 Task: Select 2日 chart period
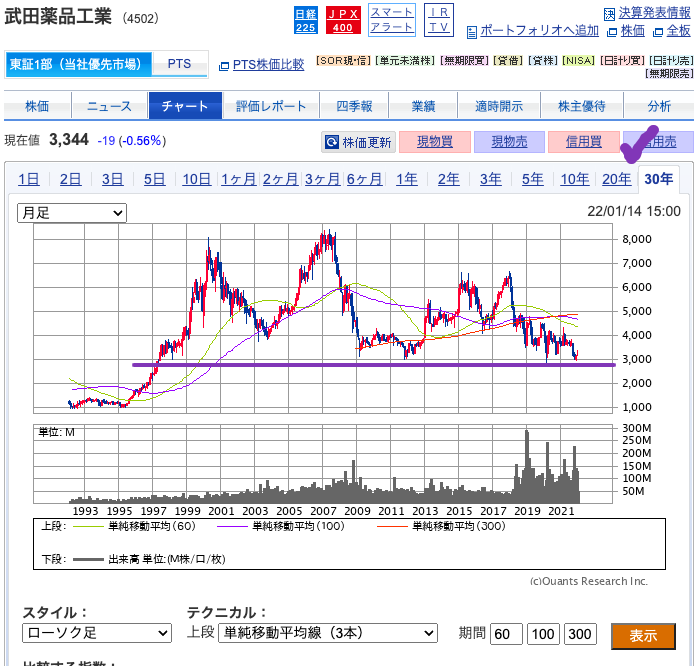coord(70,179)
